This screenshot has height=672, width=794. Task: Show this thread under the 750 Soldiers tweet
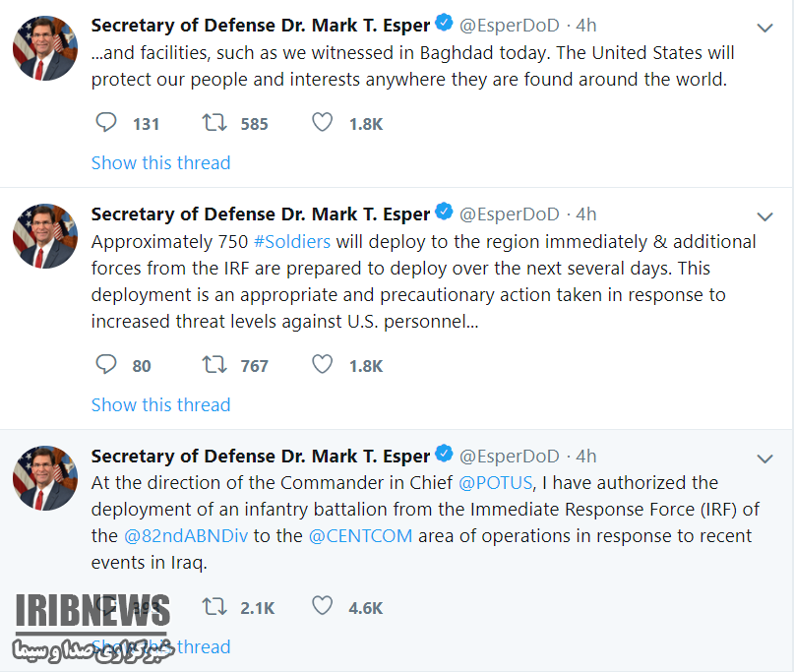(x=160, y=404)
